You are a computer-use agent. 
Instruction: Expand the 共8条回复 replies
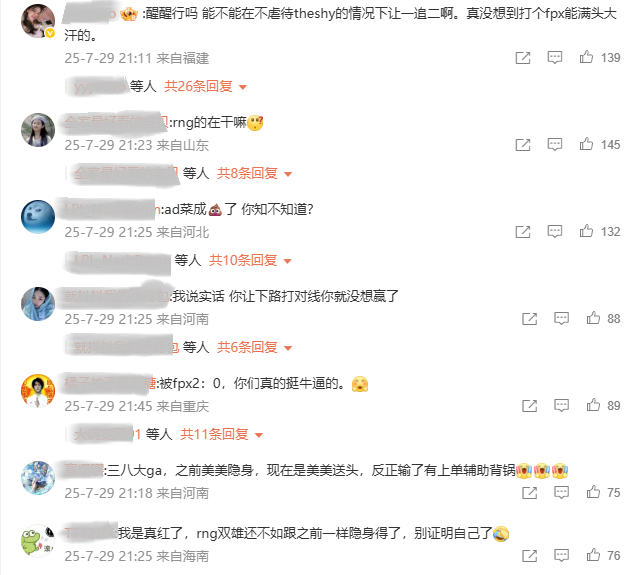(254, 173)
